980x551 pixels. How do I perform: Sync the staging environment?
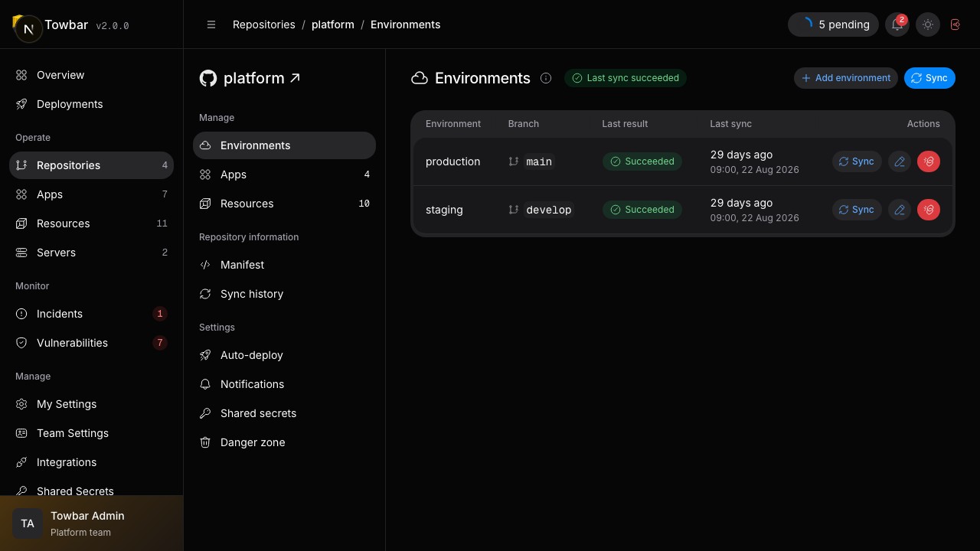[857, 210]
